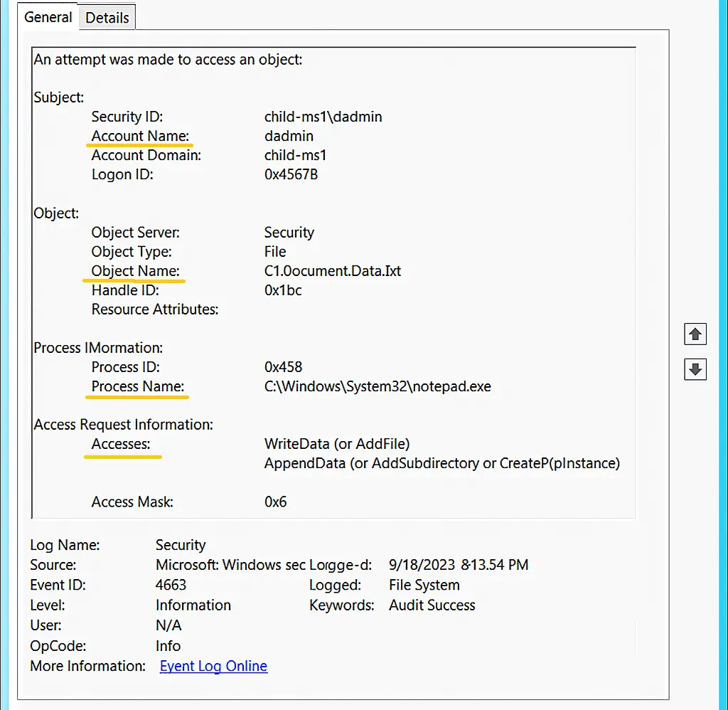Image resolution: width=728 pixels, height=710 pixels.
Task: Click the down arrow navigation button
Action: 695,369
